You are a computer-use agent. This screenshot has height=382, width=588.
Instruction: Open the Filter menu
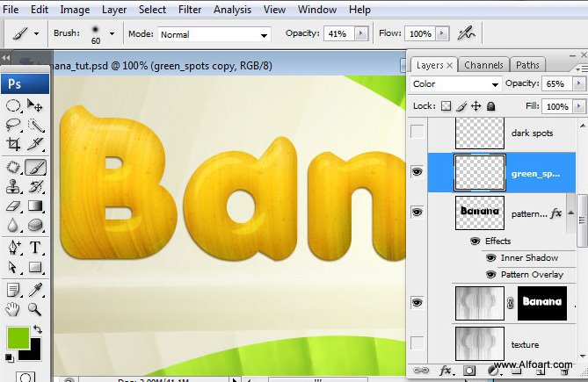[190, 10]
